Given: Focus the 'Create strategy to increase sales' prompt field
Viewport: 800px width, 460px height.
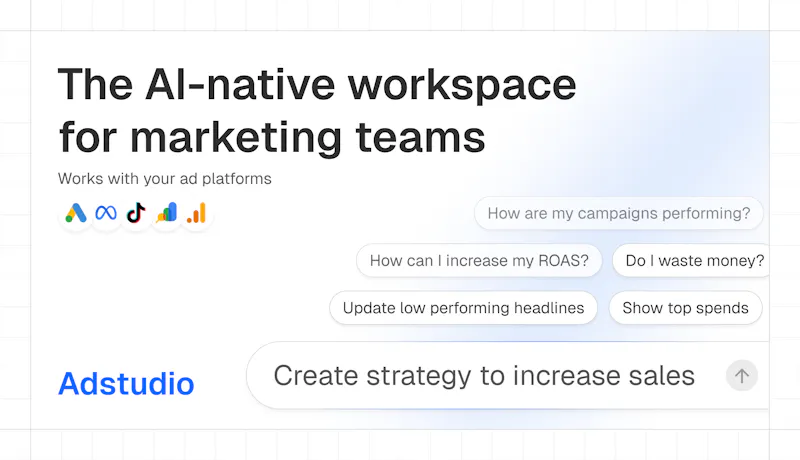Looking at the screenshot, I should [508, 376].
